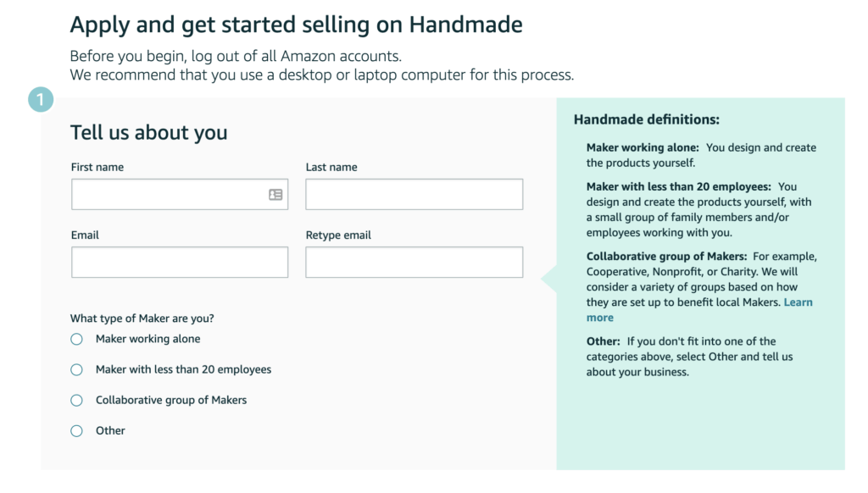Click the 'Retype email' field label
This screenshot has width=868, height=493.
[x=338, y=235]
